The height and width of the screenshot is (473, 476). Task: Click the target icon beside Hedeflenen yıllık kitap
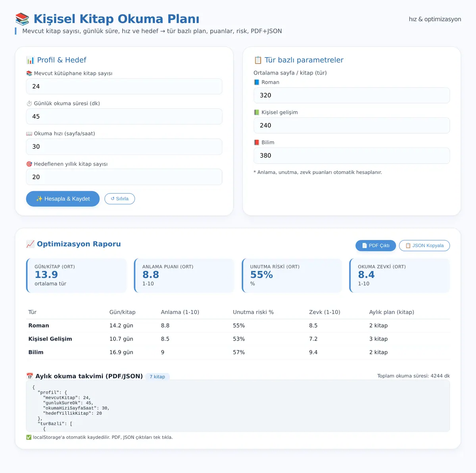pyautogui.click(x=29, y=164)
